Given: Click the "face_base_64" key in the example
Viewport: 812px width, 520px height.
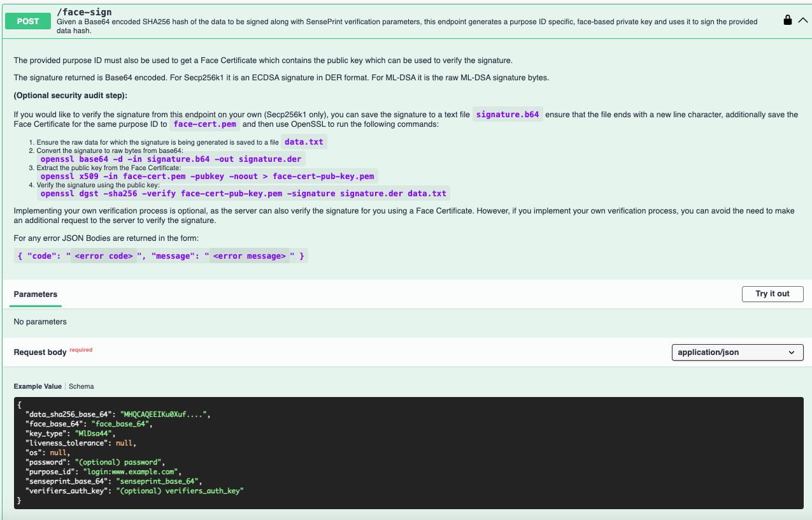Looking at the screenshot, I should [55, 424].
